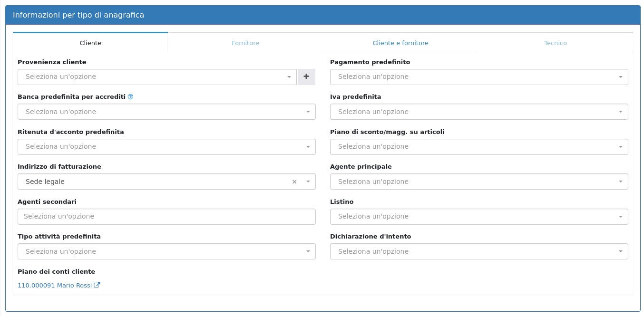The height and width of the screenshot is (316, 644).
Task: Click external link icon after Mario Rossi
Action: click(97, 286)
